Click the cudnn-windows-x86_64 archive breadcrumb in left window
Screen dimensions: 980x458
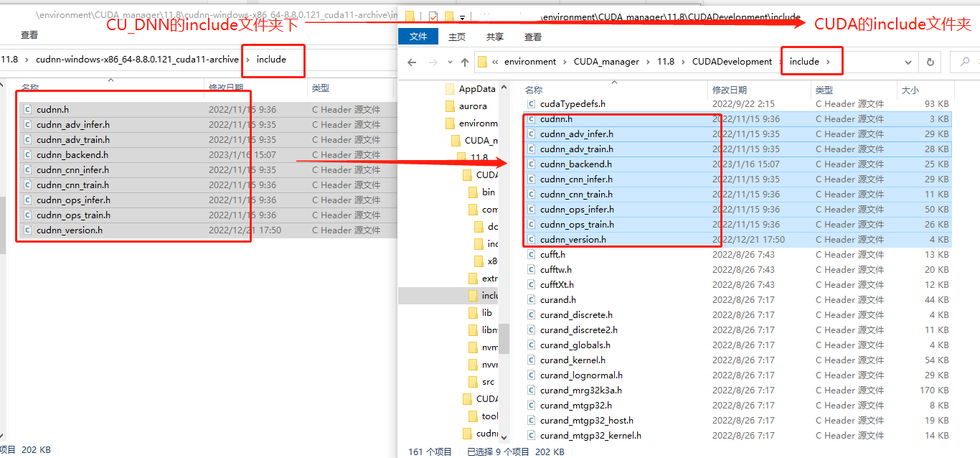pyautogui.click(x=137, y=60)
